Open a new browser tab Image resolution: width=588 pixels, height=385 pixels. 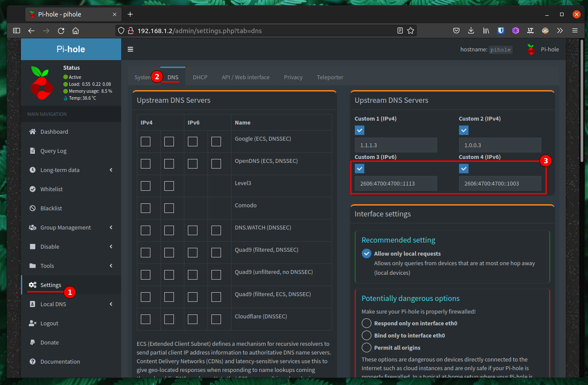[x=130, y=14]
